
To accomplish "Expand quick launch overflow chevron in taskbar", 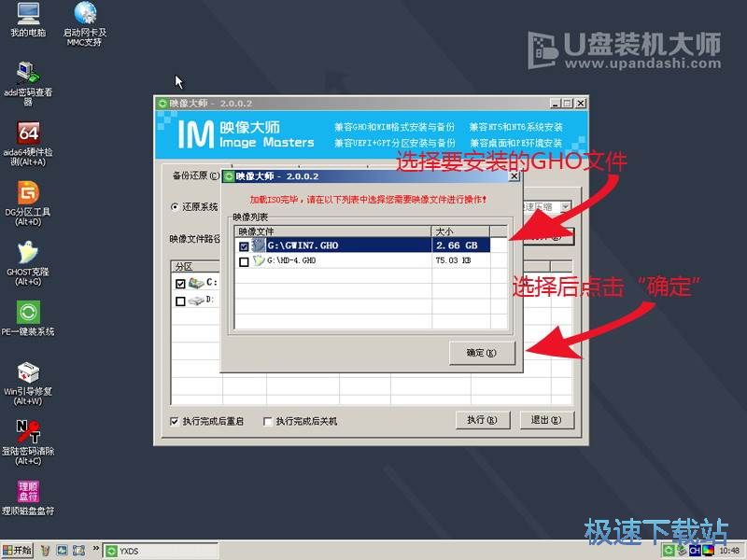I will [96, 548].
